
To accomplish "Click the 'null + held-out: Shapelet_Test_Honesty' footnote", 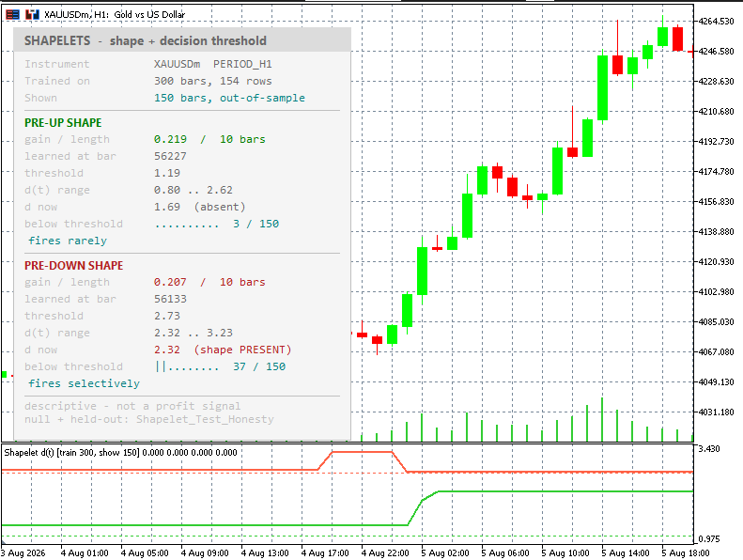I will (x=149, y=419).
